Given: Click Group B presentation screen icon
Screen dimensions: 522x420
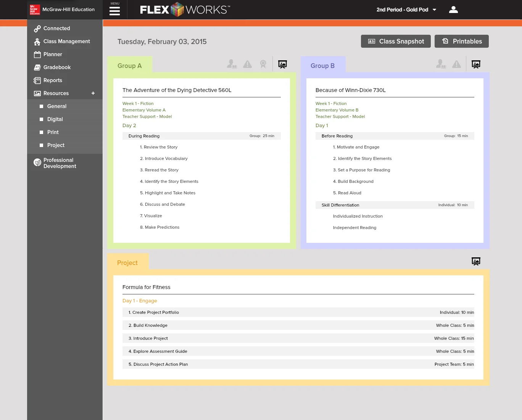Looking at the screenshot, I should pos(476,64).
